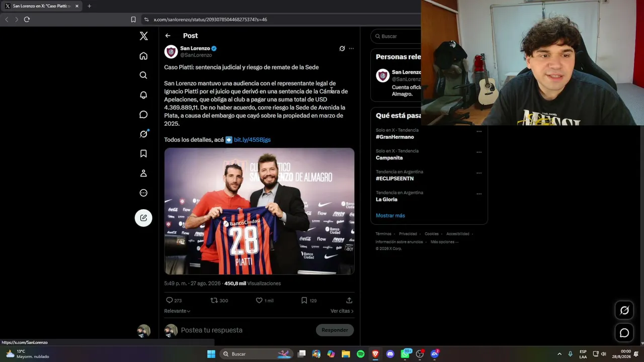Bookmark this page in the address bar
Screen dimensions: 644x362
coord(133,20)
